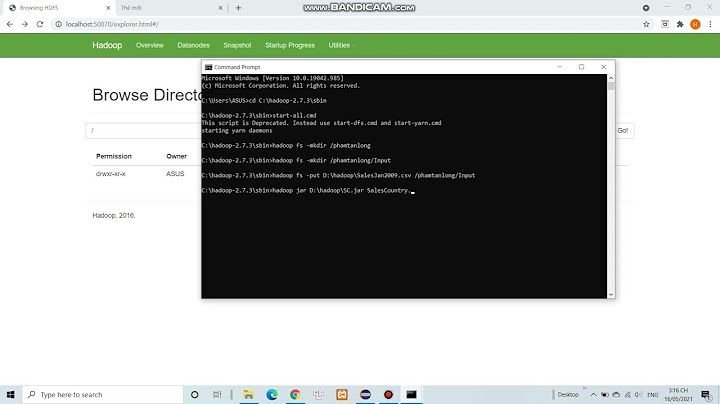This screenshot has height=404, width=720.
Task: Switch ENG input language
Action: pyautogui.click(x=652, y=394)
